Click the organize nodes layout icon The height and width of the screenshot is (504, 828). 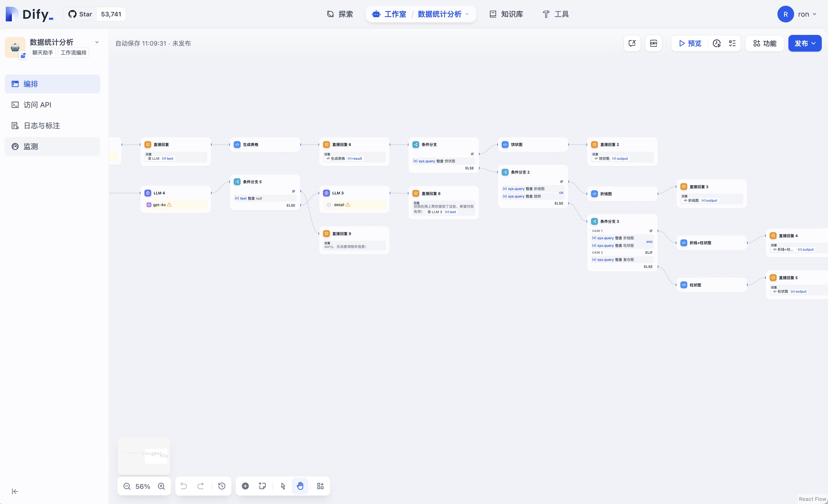point(320,486)
